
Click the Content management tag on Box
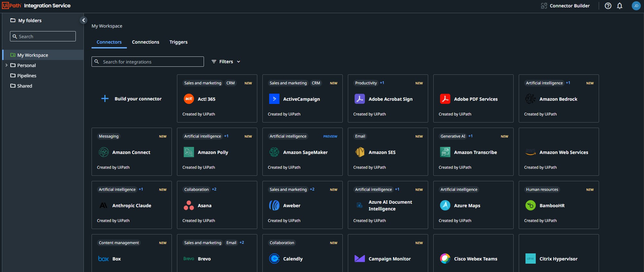click(119, 243)
